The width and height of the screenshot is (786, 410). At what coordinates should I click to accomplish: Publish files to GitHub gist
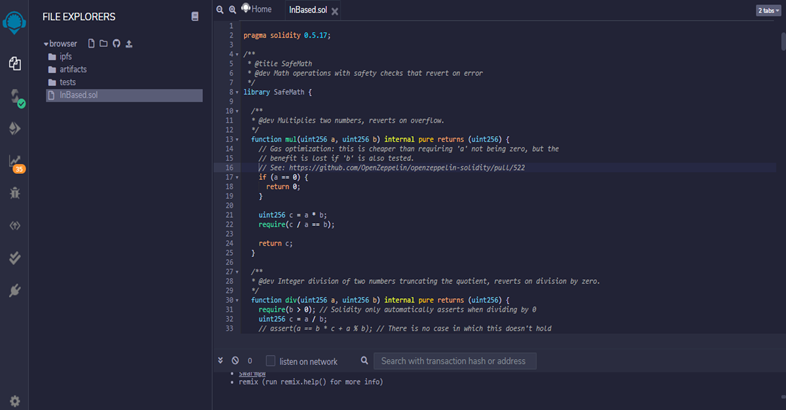116,44
